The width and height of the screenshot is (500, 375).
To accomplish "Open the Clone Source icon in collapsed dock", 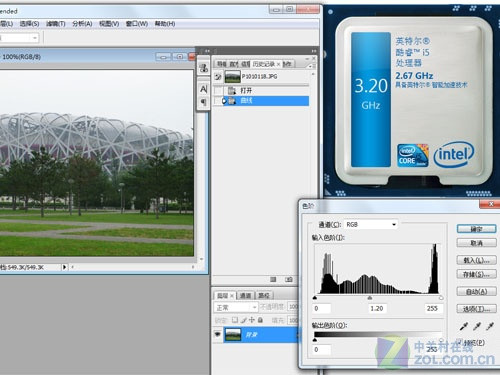I will 203,68.
